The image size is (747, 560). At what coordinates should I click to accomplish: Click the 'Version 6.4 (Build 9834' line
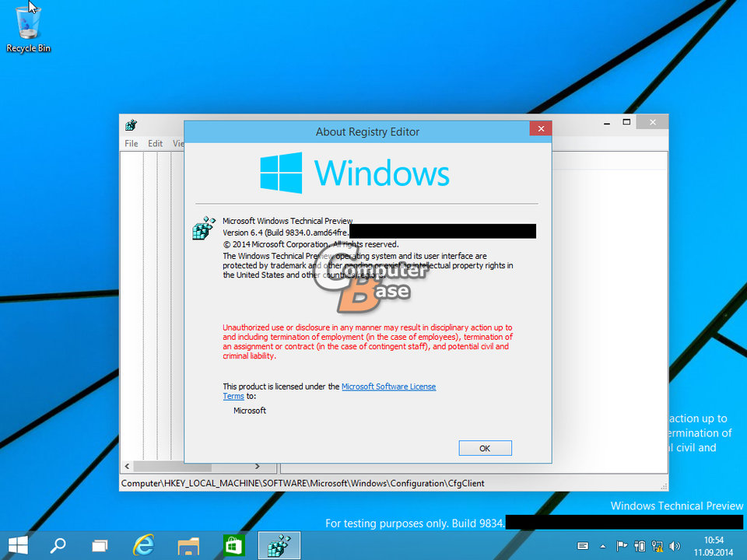click(286, 233)
